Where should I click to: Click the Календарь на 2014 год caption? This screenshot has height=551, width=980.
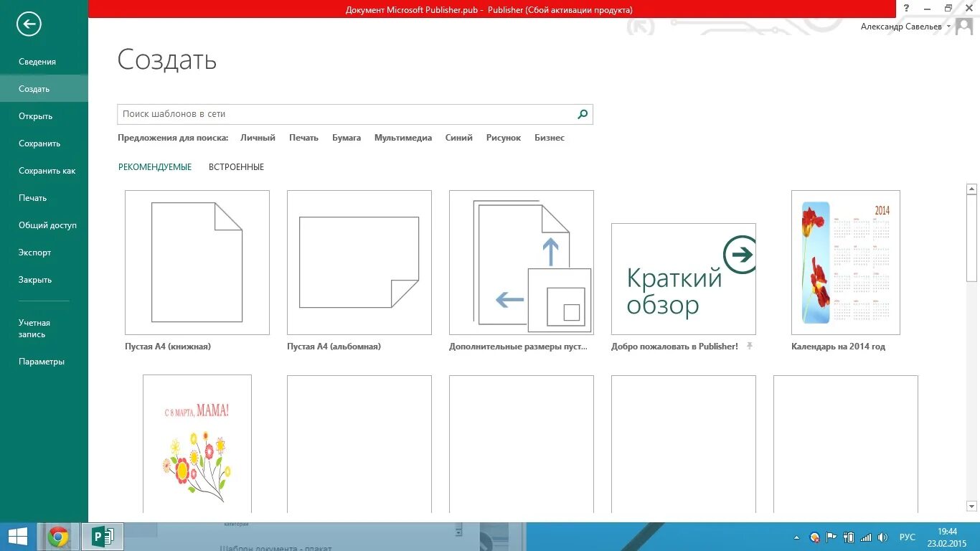(x=838, y=347)
